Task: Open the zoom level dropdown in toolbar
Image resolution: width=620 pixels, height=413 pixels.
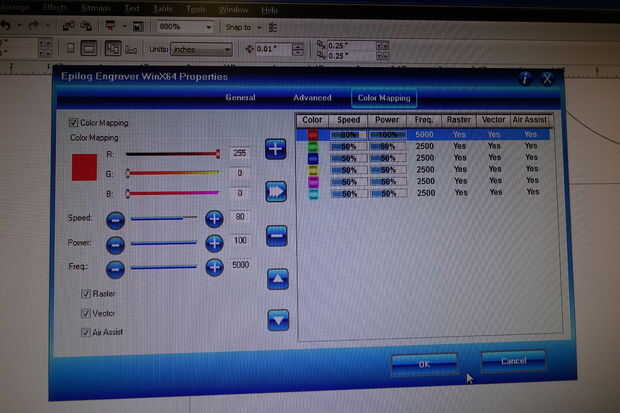Action: (x=209, y=27)
